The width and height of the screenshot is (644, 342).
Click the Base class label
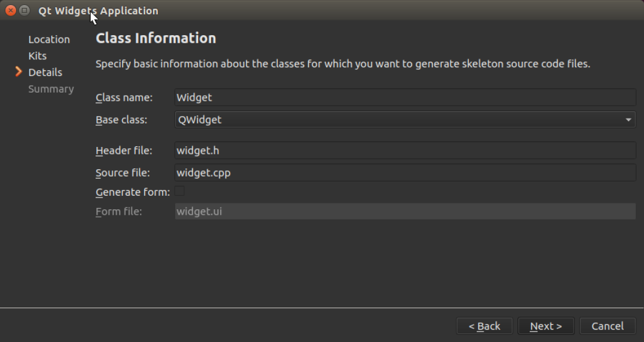(x=121, y=120)
